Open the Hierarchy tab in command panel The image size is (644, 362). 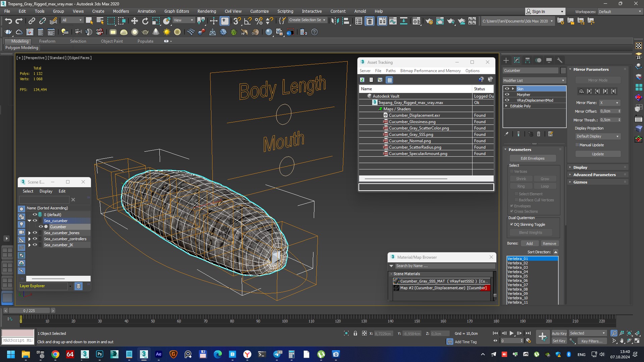(528, 60)
